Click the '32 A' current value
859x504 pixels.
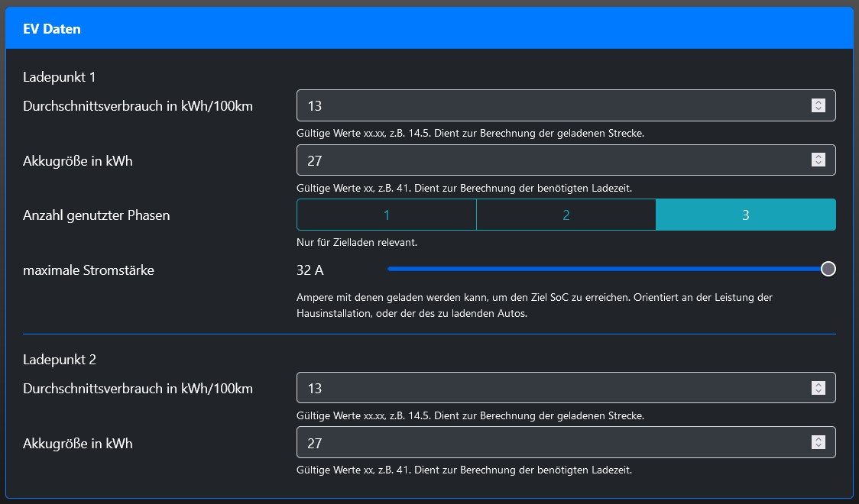pyautogui.click(x=310, y=270)
